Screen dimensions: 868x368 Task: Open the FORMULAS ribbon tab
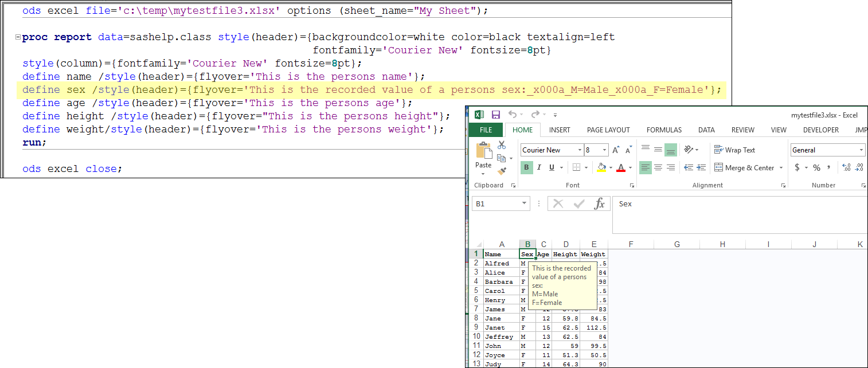coord(664,130)
